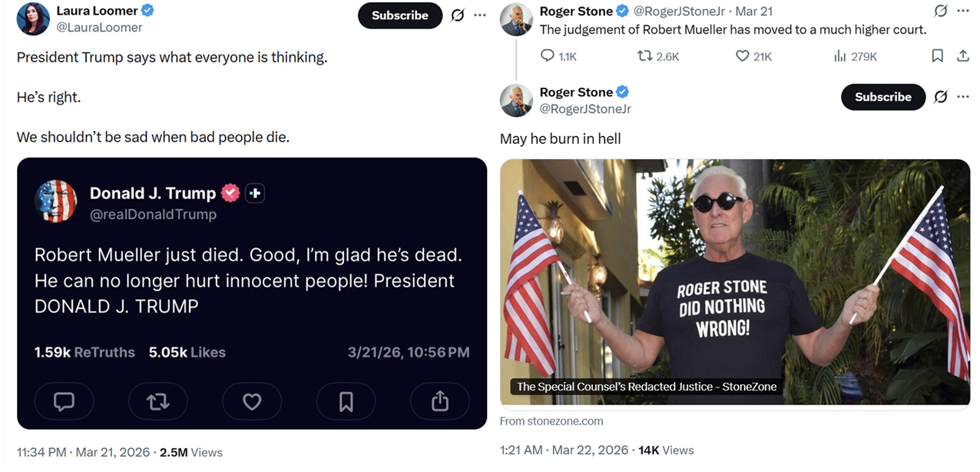
Task: Open Laura Loomer's profile avatar
Action: (33, 19)
